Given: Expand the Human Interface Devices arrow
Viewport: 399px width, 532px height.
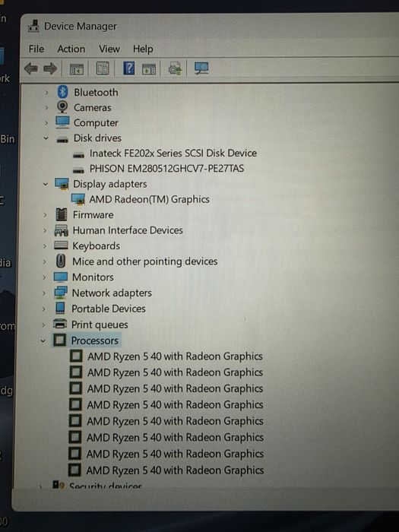Looking at the screenshot, I should coord(45,230).
